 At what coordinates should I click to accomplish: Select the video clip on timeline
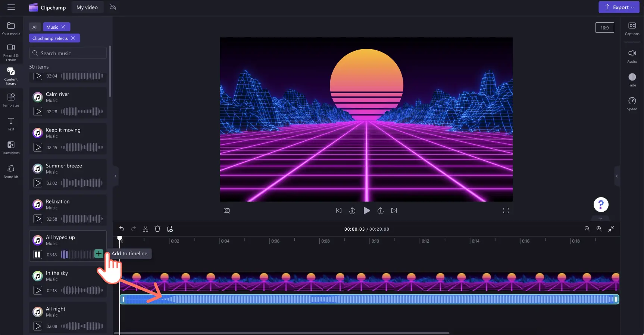pyautogui.click(x=369, y=282)
